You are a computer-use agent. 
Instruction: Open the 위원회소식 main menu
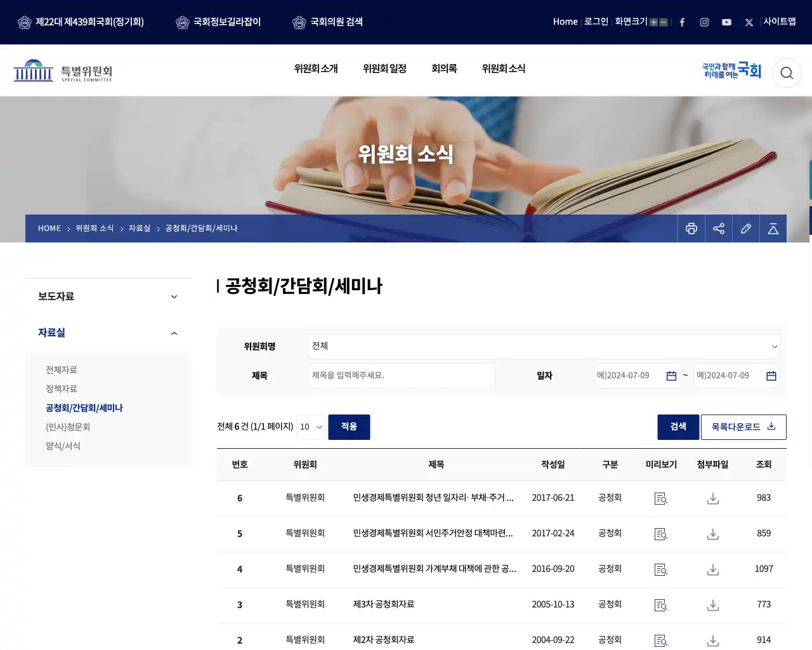[x=504, y=69]
